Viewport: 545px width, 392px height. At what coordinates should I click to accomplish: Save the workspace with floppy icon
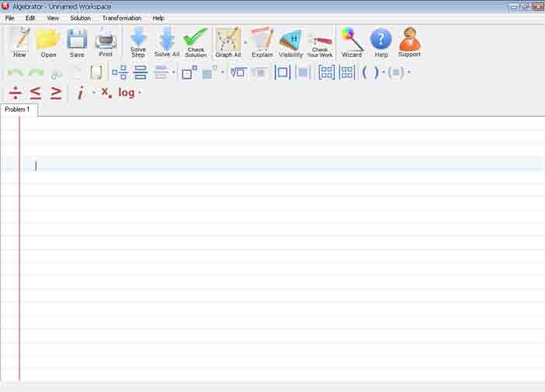tap(77, 42)
